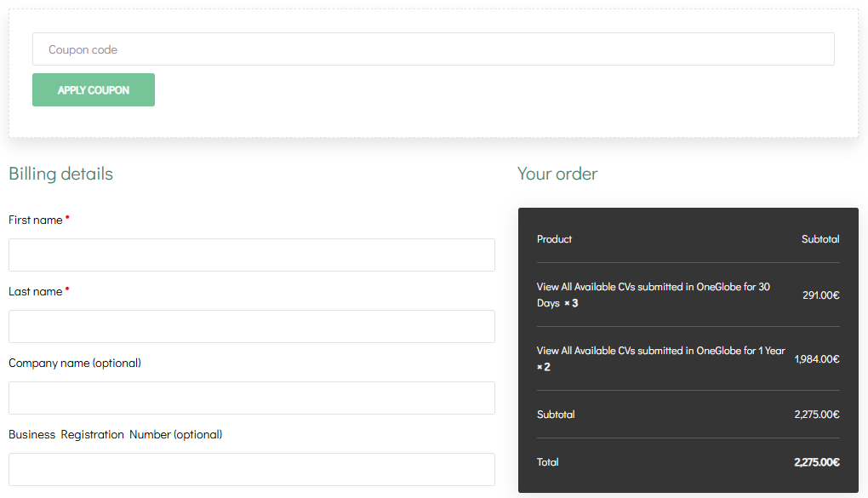Click the Company name (optional) label
This screenshot has width=868, height=498.
(x=75, y=363)
